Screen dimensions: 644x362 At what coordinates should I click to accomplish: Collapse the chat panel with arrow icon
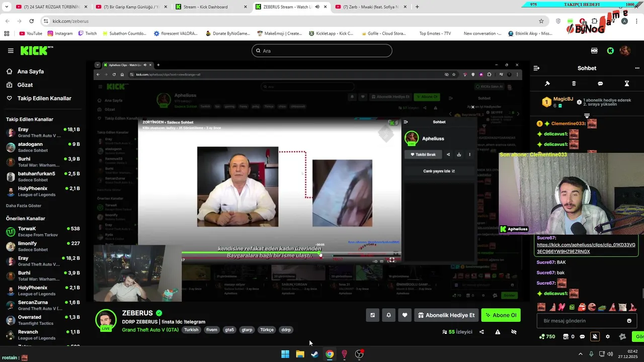536,68
